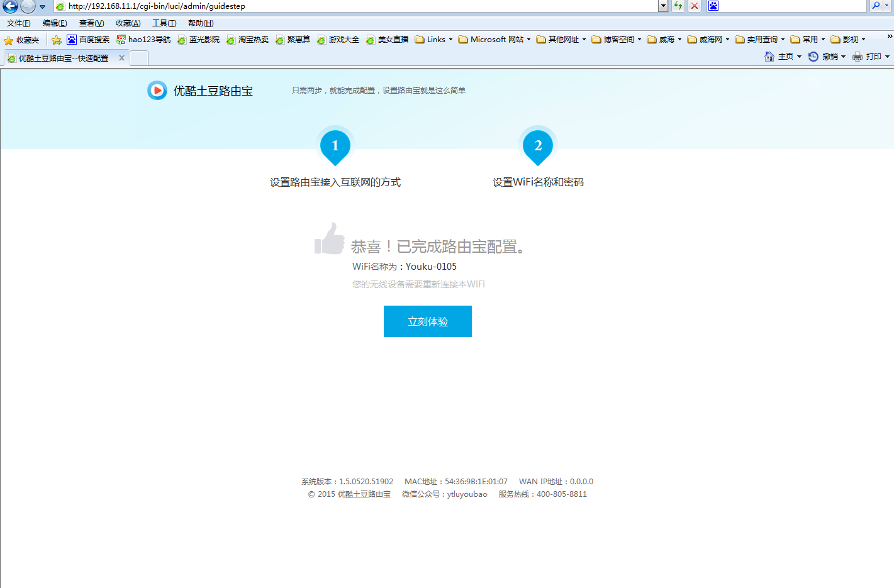894x588 pixels.
Task: Click the 撤销 undo toolbar button
Action: 827,57
